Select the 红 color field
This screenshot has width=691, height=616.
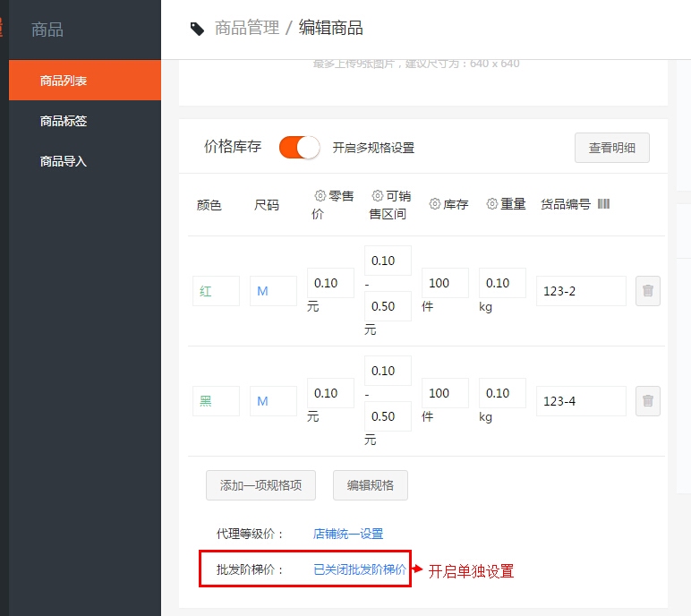tap(216, 291)
